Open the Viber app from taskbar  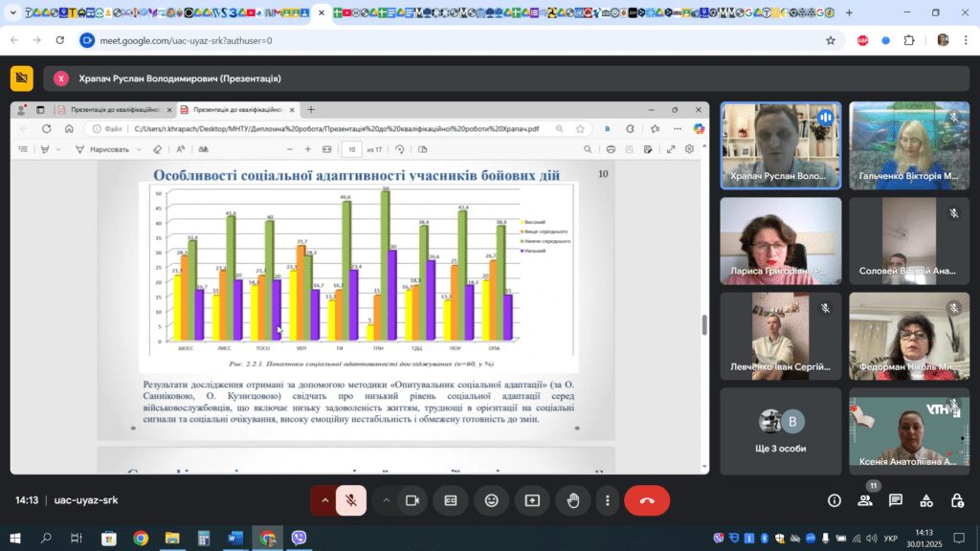pos(300,539)
